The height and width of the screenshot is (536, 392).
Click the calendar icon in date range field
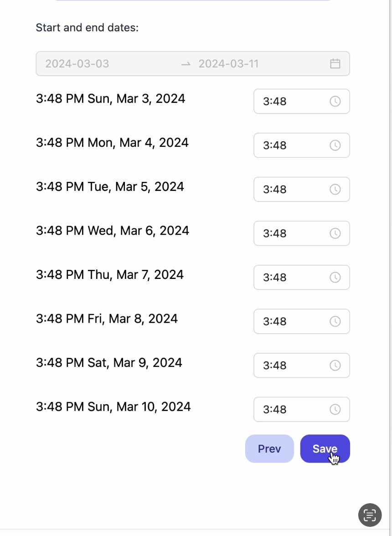335,64
